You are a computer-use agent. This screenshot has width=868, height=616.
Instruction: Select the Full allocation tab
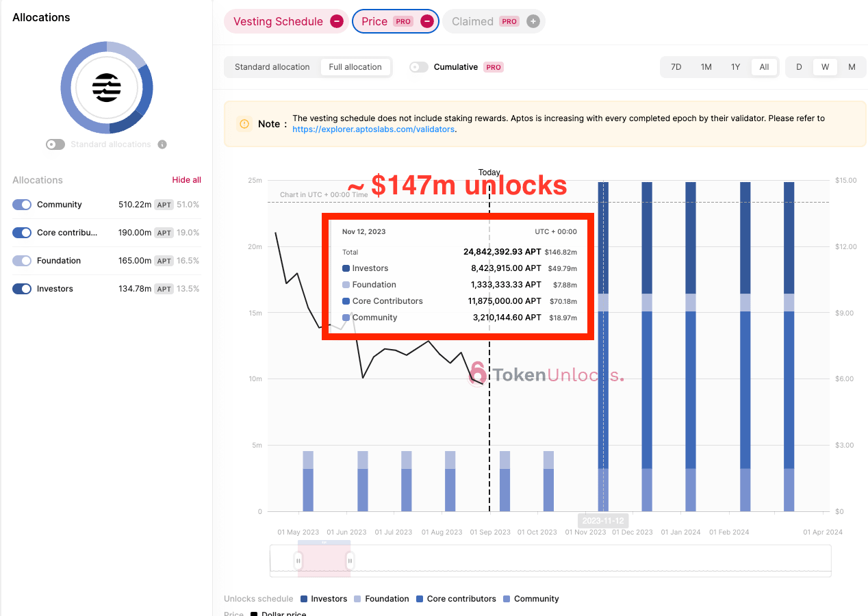tap(355, 67)
